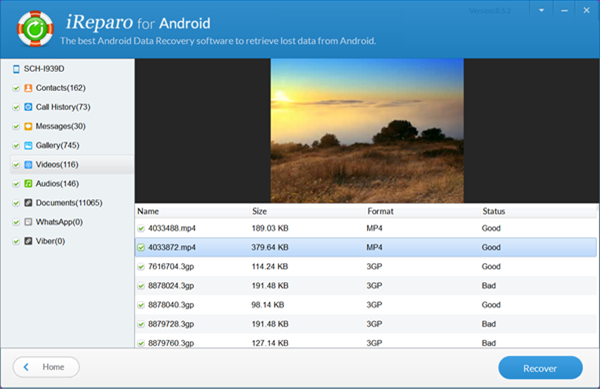Screen dimensions: 600x389
Task: Open the Gallery(745) category
Action: click(x=57, y=145)
